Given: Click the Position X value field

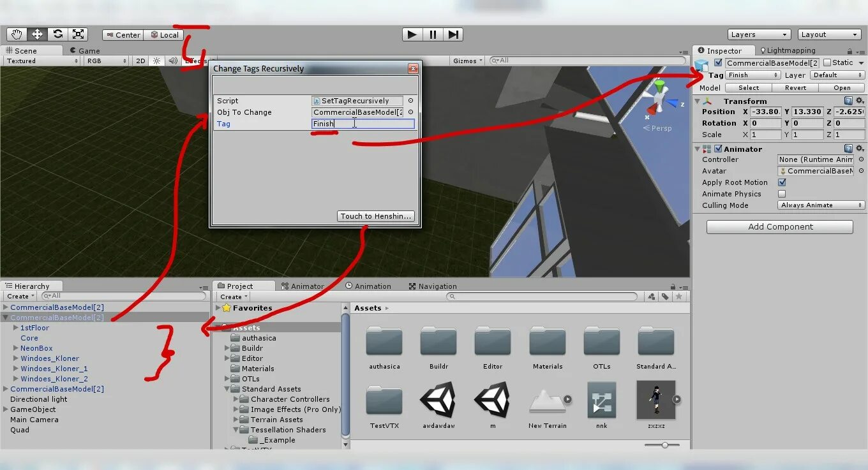Looking at the screenshot, I should [766, 112].
